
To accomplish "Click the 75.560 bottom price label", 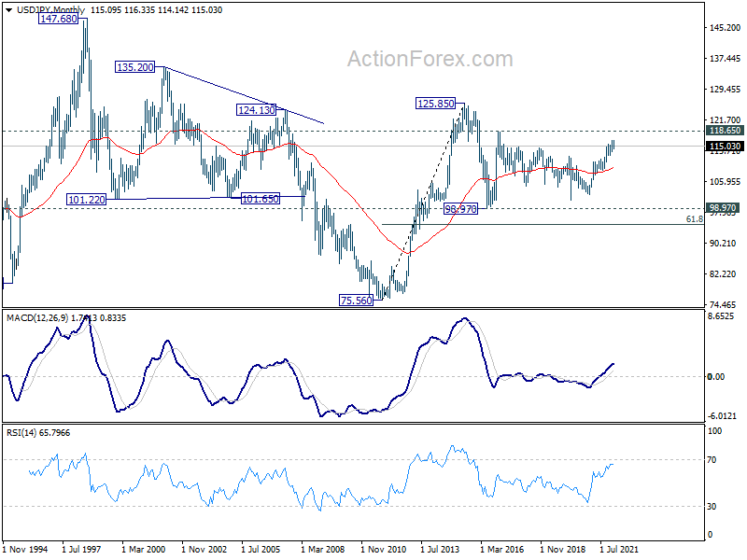I will [x=356, y=300].
